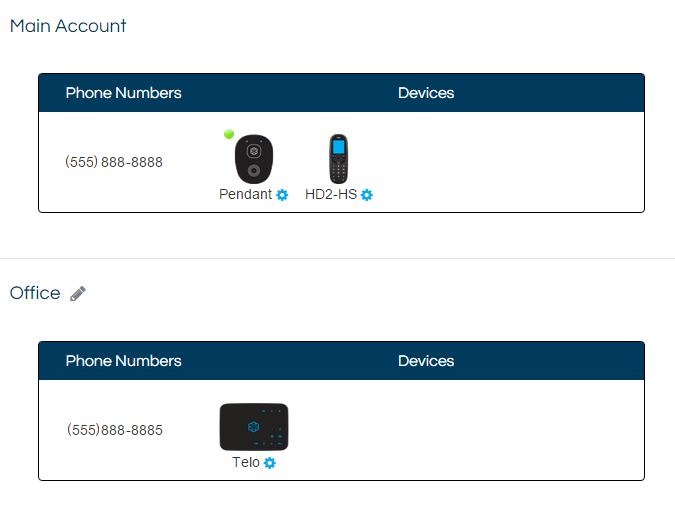Click phone number (555)888-8885
The height and width of the screenshot is (518, 675).
coord(115,430)
